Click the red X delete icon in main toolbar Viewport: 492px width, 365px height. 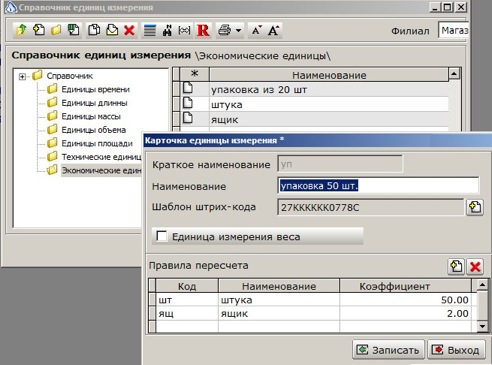click(x=129, y=30)
